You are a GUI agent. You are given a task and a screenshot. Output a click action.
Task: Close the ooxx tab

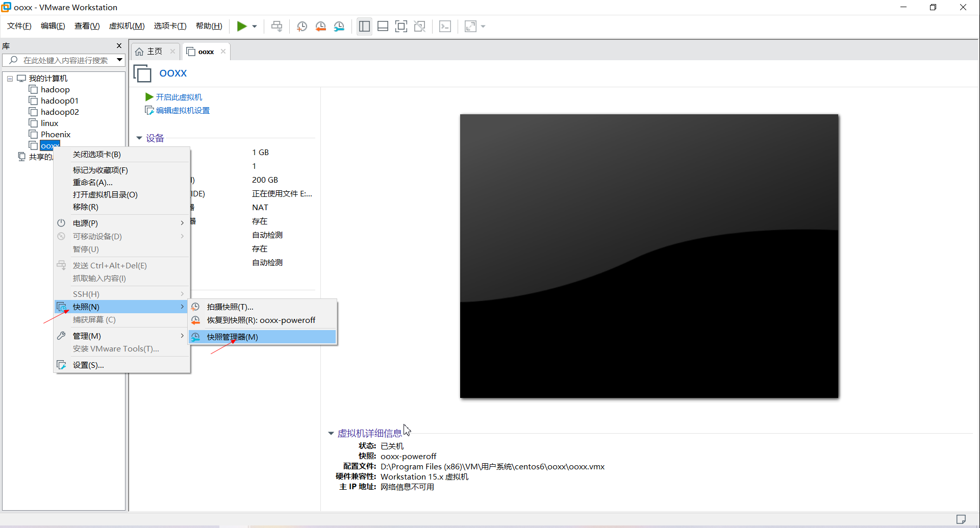click(x=223, y=52)
